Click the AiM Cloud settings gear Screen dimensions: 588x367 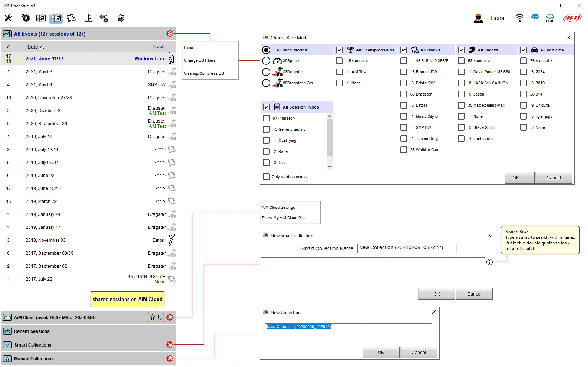[170, 317]
